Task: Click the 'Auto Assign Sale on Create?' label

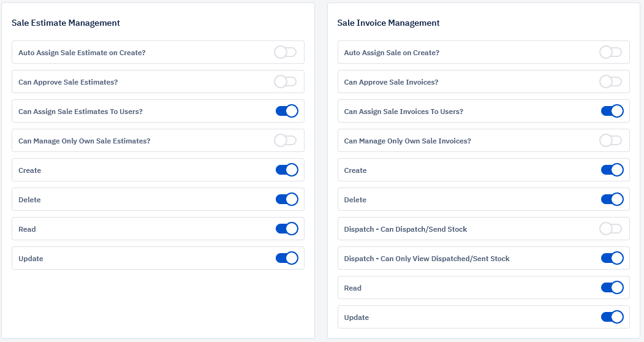Action: 392,53
